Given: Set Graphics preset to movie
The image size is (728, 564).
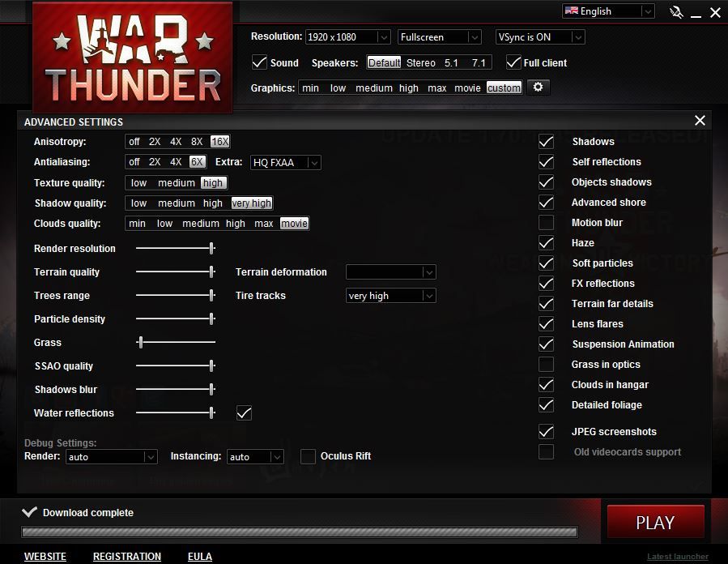Looking at the screenshot, I should pyautogui.click(x=467, y=88).
